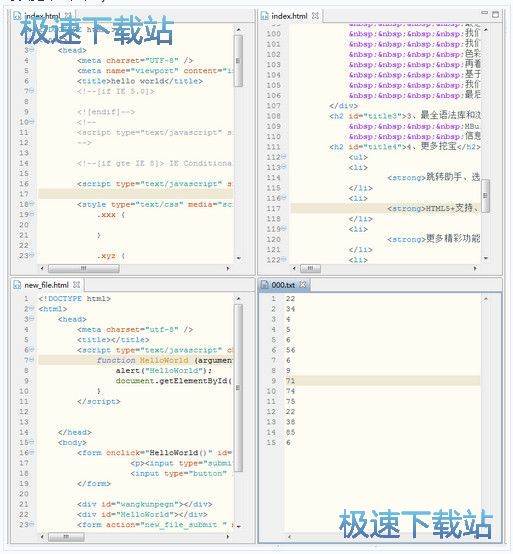Collapse the comment fold at line 7 in the upper-left editor
513x554 pixels.
tap(32, 91)
